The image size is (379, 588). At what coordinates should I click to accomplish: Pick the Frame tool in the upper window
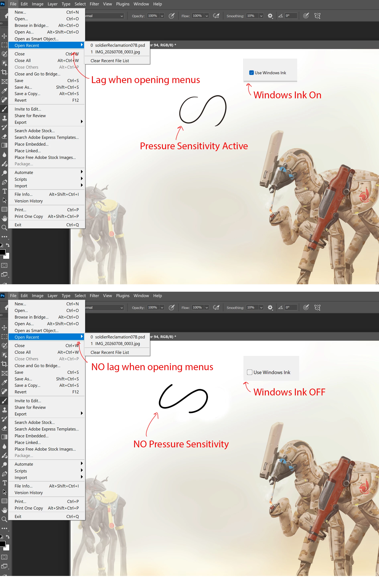4,81
